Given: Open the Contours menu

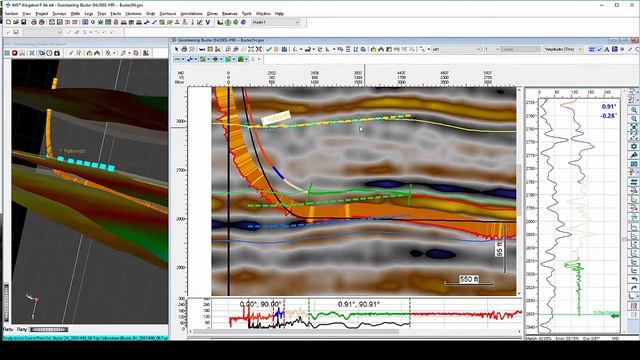Looking at the screenshot, I should click(168, 13).
